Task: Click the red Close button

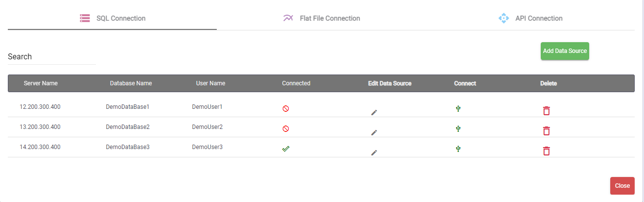Action: click(x=622, y=186)
